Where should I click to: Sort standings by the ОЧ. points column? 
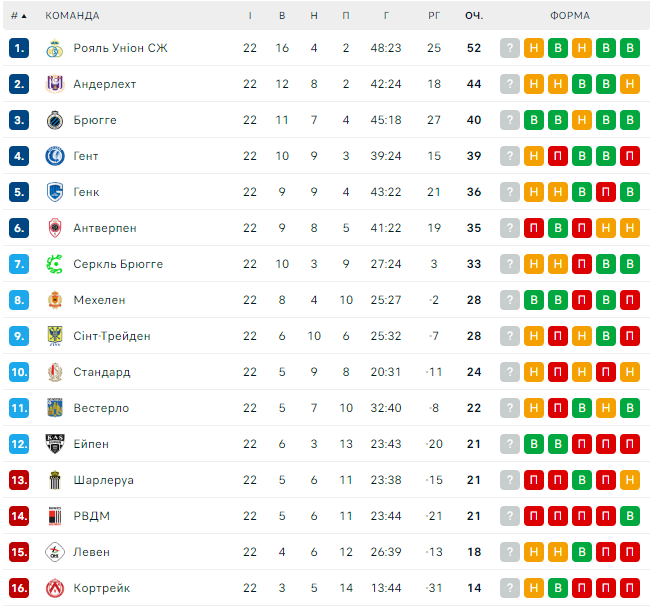coord(474,16)
